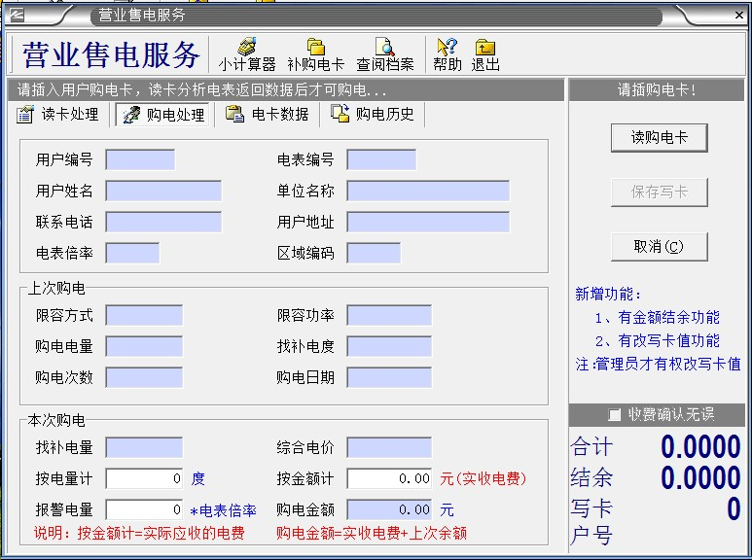Select the 用户姓名 text field
Image resolution: width=752 pixels, height=560 pixels.
coord(163,192)
